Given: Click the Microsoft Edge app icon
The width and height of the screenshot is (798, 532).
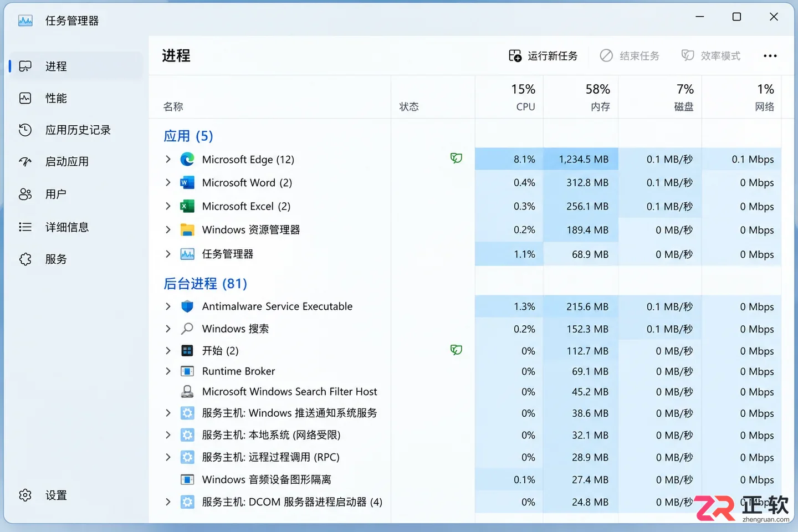Looking at the screenshot, I should coord(187,160).
